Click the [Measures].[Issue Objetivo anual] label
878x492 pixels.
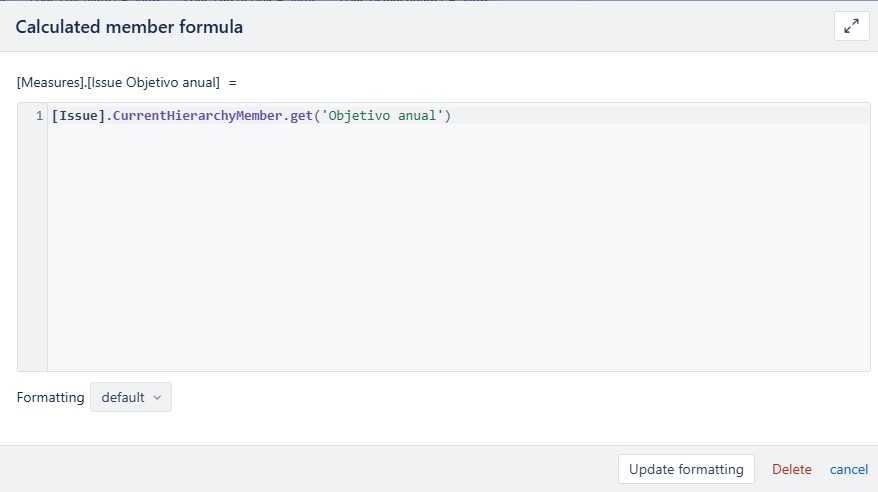click(118, 82)
